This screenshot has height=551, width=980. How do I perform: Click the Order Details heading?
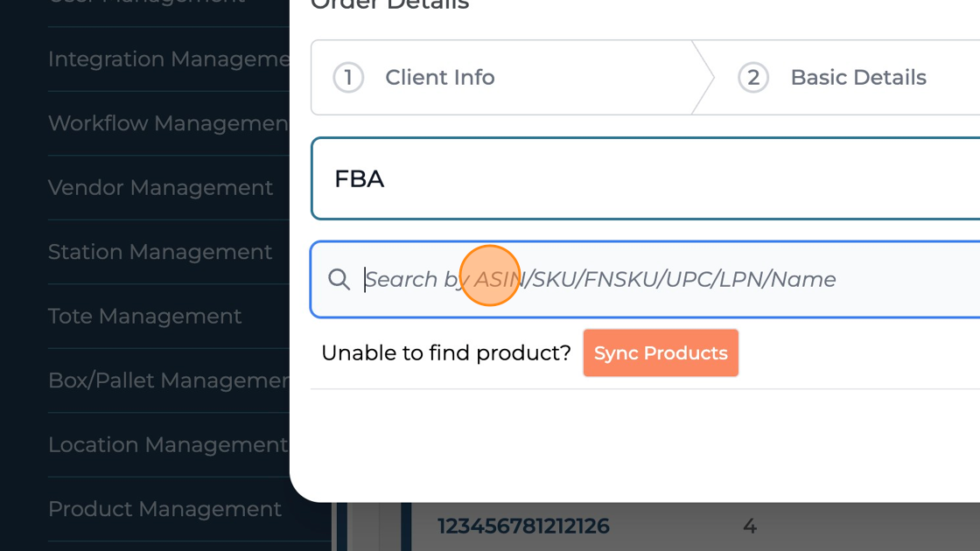pos(389,4)
